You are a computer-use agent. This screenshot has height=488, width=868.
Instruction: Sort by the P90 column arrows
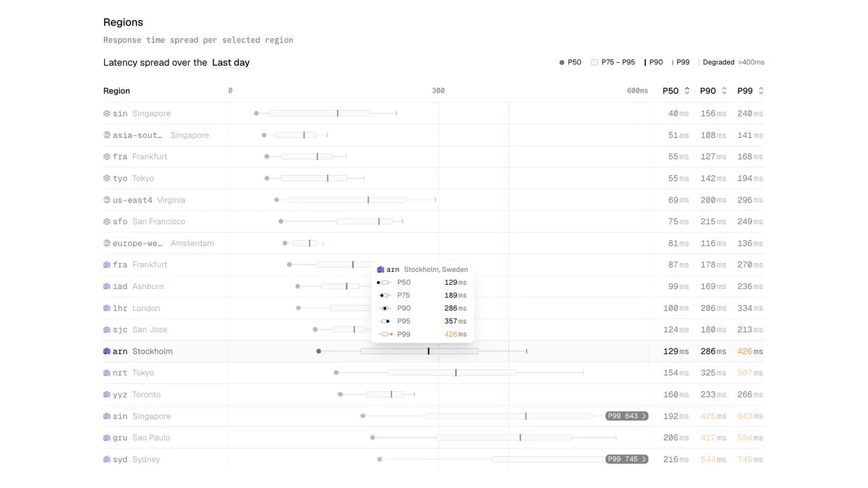(x=724, y=91)
